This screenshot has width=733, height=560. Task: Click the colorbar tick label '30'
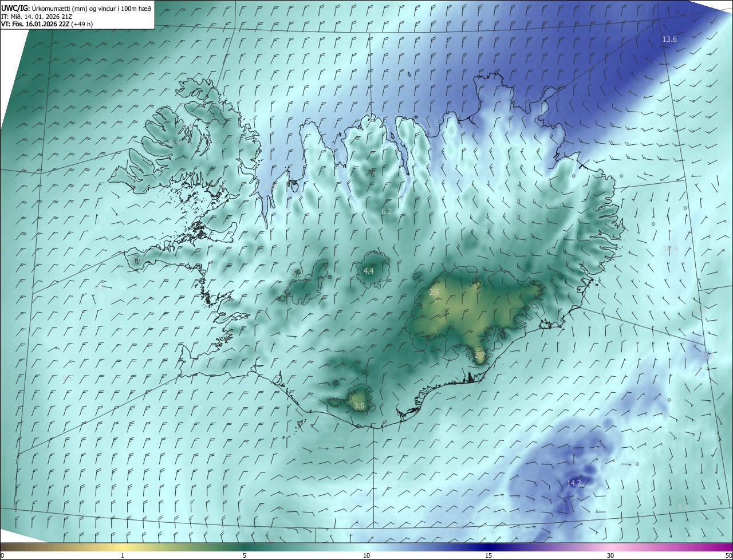pos(610,556)
